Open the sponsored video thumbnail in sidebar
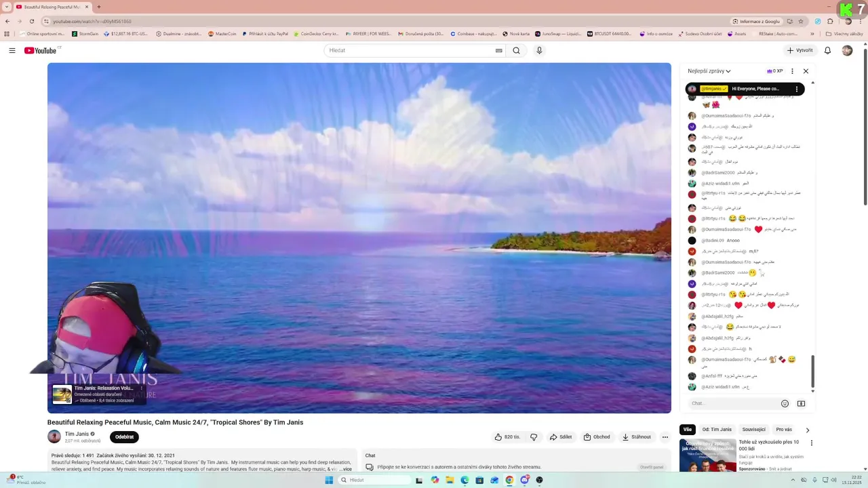The height and width of the screenshot is (488, 868). pos(707,455)
